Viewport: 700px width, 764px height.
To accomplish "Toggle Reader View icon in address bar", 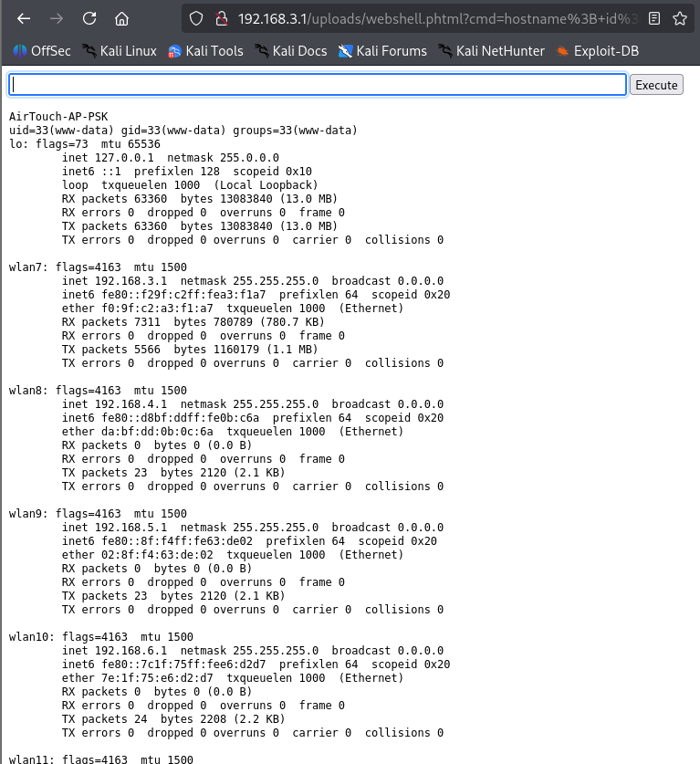I will [x=654, y=18].
